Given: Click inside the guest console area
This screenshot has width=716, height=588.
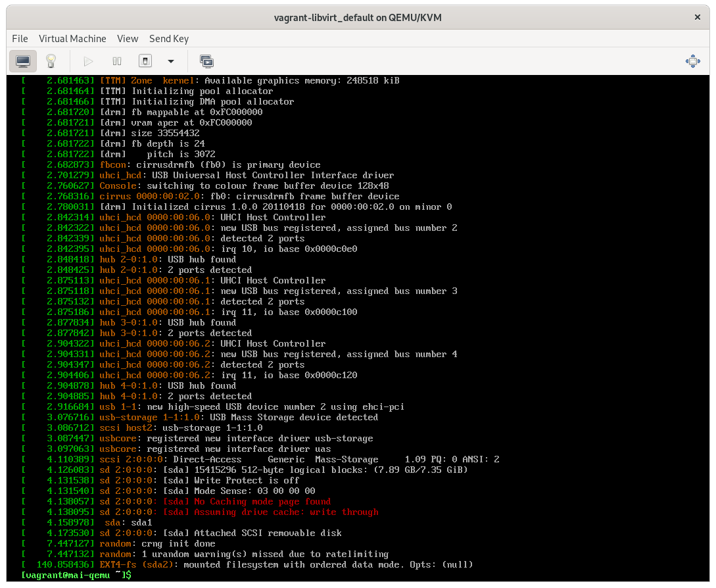Looking at the screenshot, I should point(358,329).
